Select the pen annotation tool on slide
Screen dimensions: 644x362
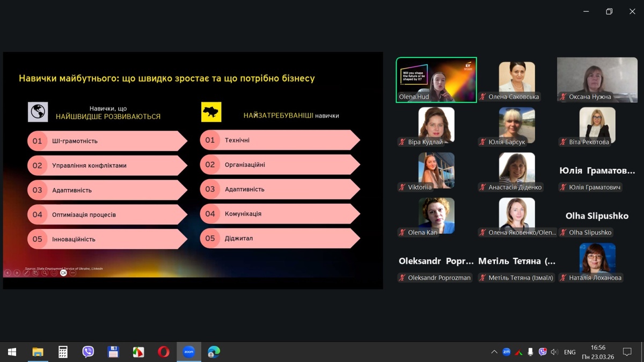(26, 273)
